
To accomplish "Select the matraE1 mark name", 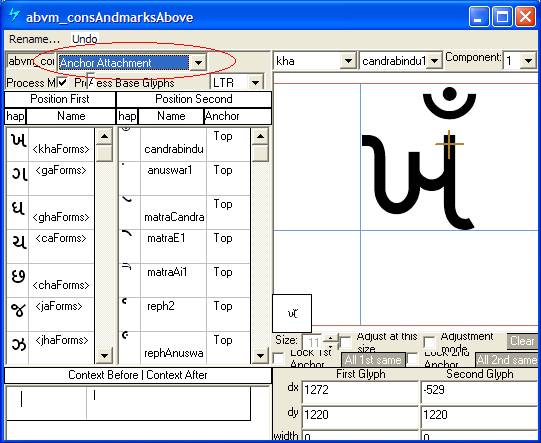I will [x=166, y=238].
